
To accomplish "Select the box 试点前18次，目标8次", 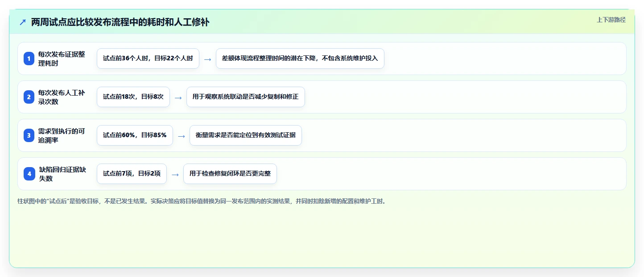I will 133,97.
